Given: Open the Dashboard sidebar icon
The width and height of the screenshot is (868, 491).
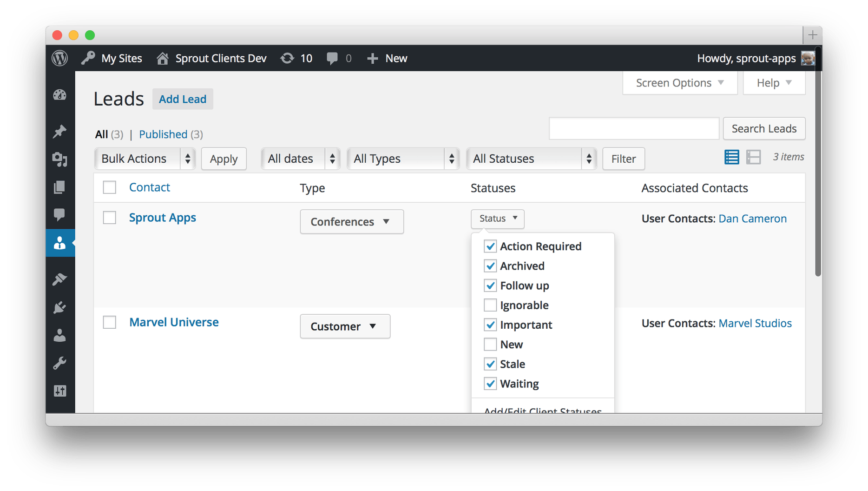Looking at the screenshot, I should tap(59, 95).
